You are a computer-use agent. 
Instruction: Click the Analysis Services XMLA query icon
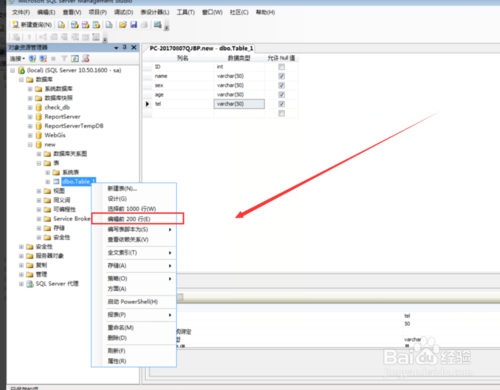click(x=96, y=25)
